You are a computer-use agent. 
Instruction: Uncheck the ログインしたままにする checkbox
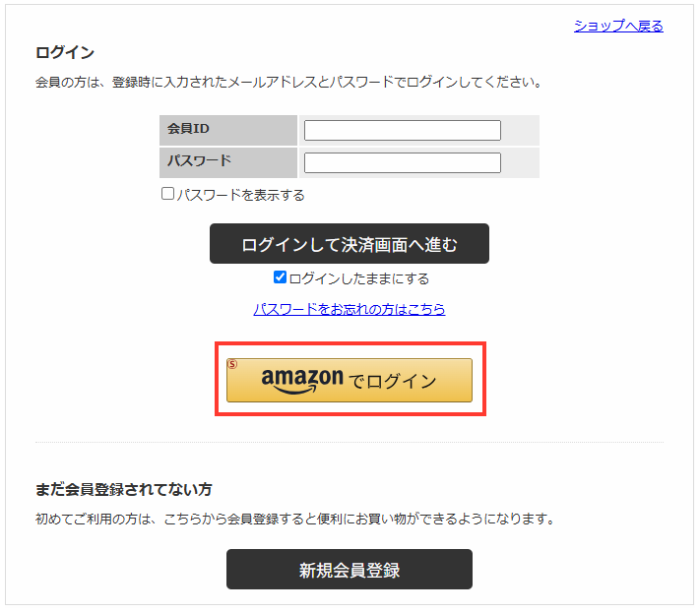click(280, 277)
